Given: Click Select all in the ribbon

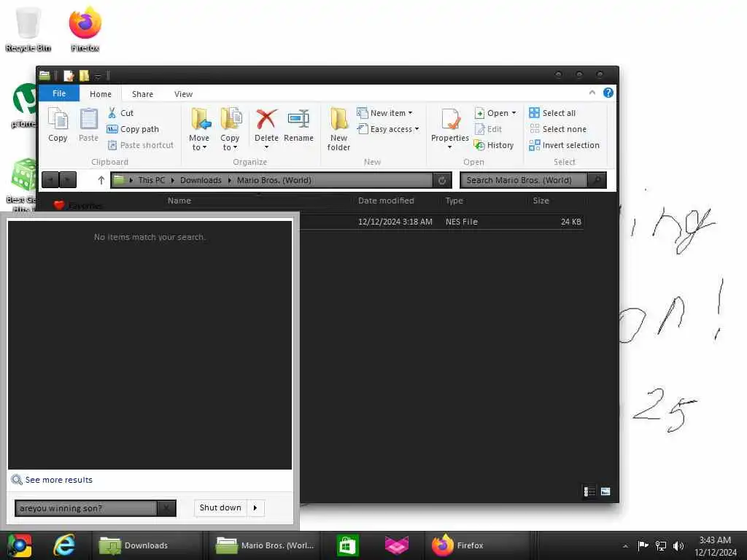Looking at the screenshot, I should 553,113.
